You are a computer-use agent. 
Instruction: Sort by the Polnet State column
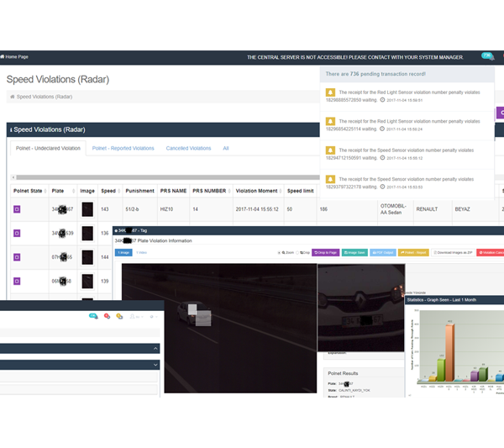click(29, 191)
